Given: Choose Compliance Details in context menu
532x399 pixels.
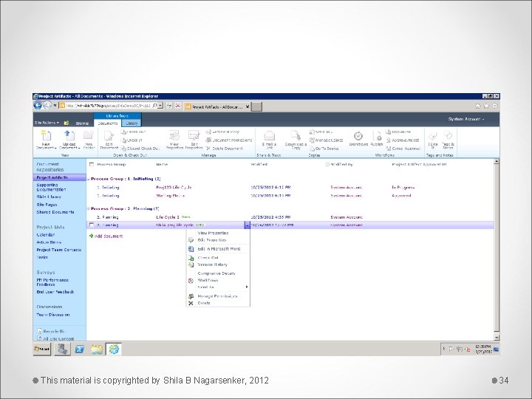Looking at the screenshot, I should pyautogui.click(x=218, y=273).
